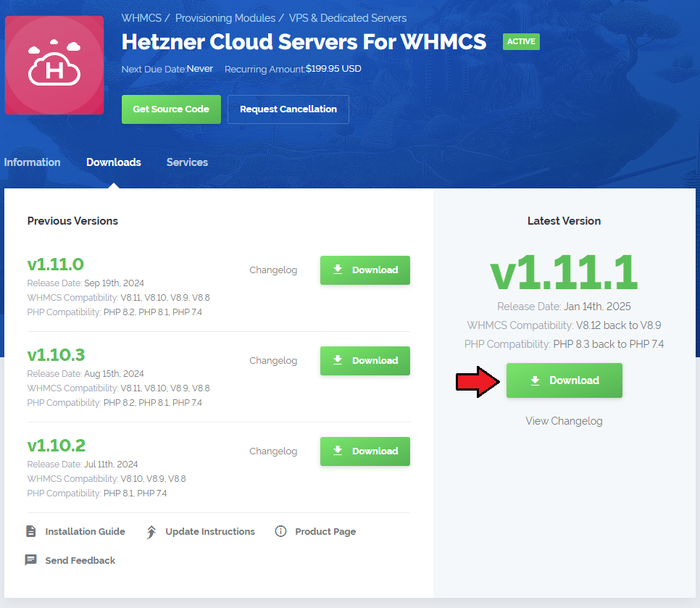Click the Product Page info icon

pyautogui.click(x=280, y=531)
